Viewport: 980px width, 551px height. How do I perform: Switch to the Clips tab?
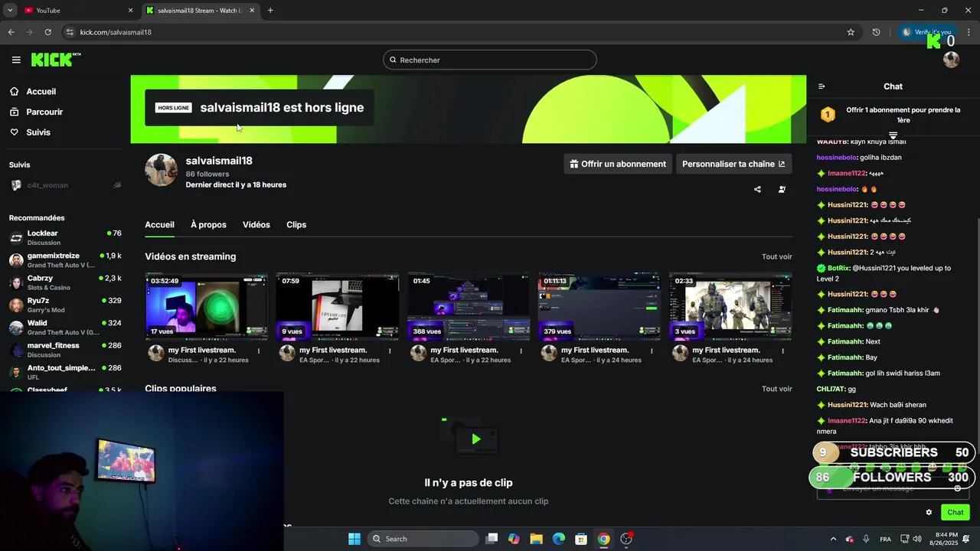[296, 225]
